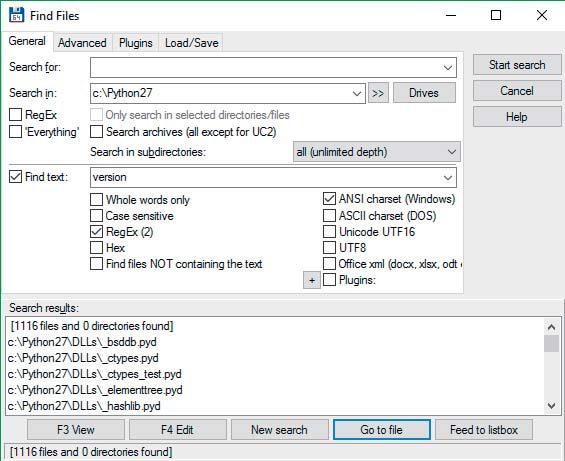Expand the Find text history dropdown
The height and width of the screenshot is (461, 565).
click(x=448, y=177)
